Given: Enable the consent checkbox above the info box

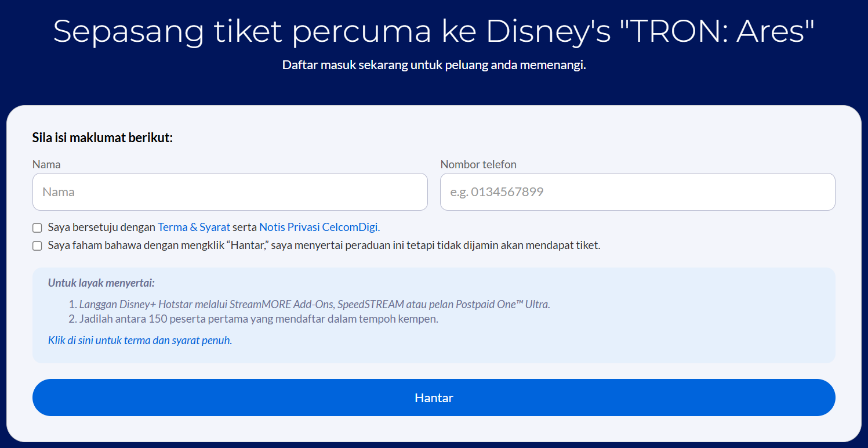Looking at the screenshot, I should click(37, 227).
